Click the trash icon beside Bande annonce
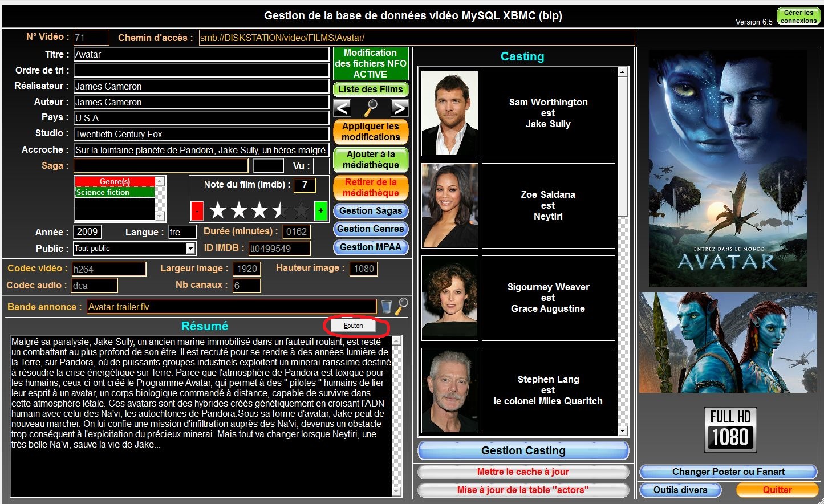This screenshot has height=504, width=824. [386, 307]
